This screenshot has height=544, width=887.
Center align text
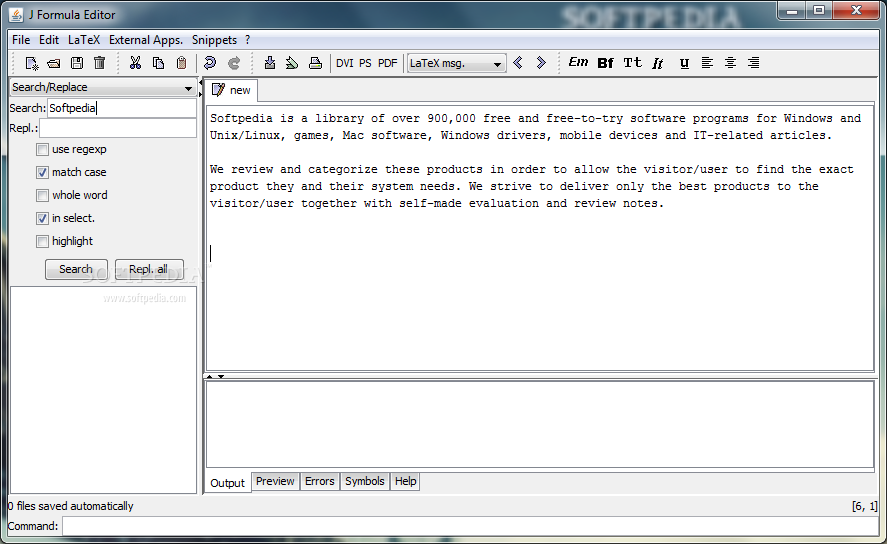tap(730, 63)
